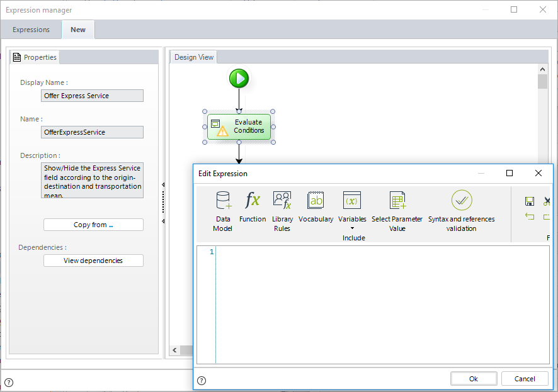558x392 pixels.
Task: Click the Expression manager title text
Action: point(39,10)
